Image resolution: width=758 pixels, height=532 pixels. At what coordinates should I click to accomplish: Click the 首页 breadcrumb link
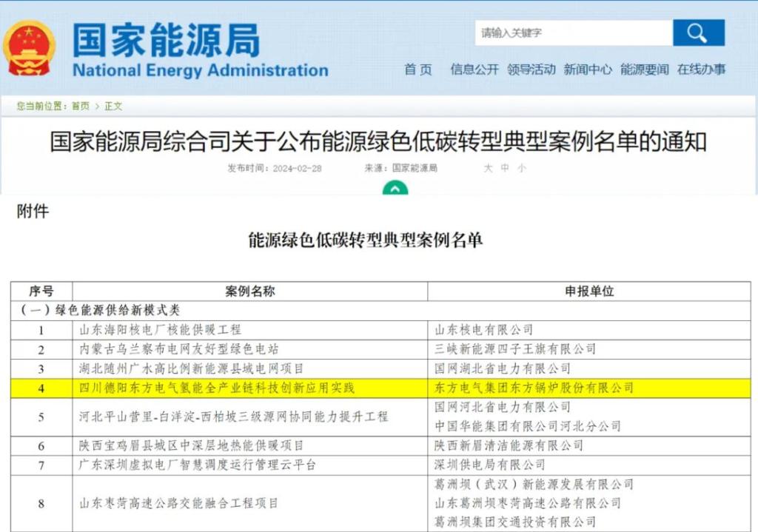80,107
